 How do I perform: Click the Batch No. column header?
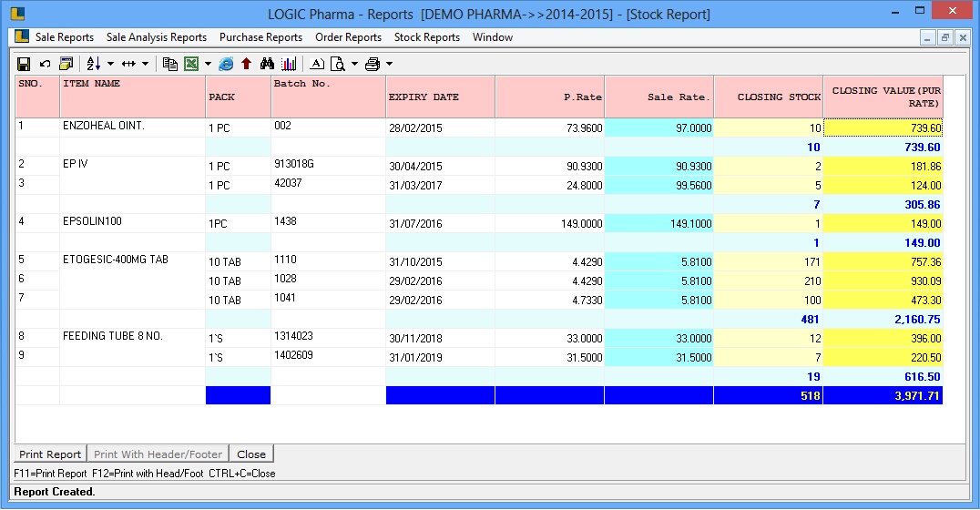(x=328, y=97)
